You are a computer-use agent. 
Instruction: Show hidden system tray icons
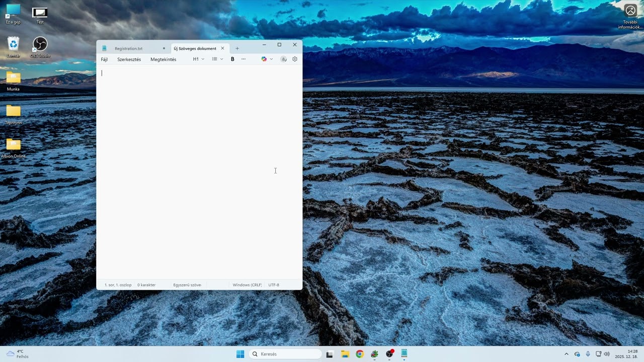click(566, 354)
